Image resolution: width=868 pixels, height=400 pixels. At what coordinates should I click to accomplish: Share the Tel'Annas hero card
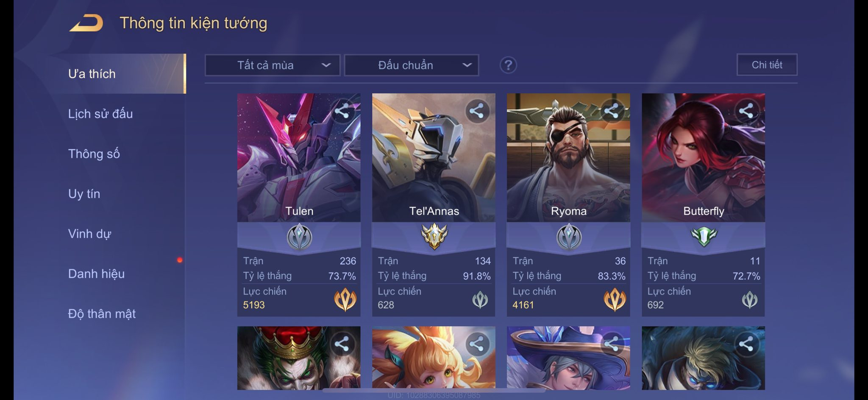[x=477, y=111]
